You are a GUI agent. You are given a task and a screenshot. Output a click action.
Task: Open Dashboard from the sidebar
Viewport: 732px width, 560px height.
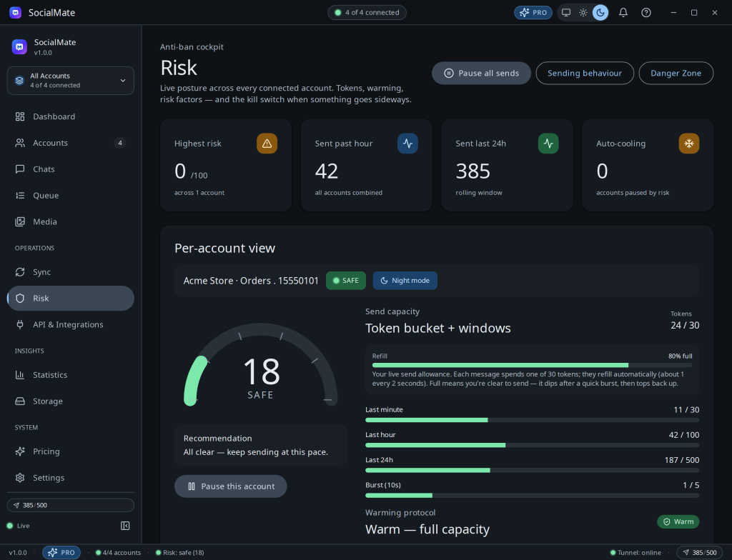click(x=71, y=116)
